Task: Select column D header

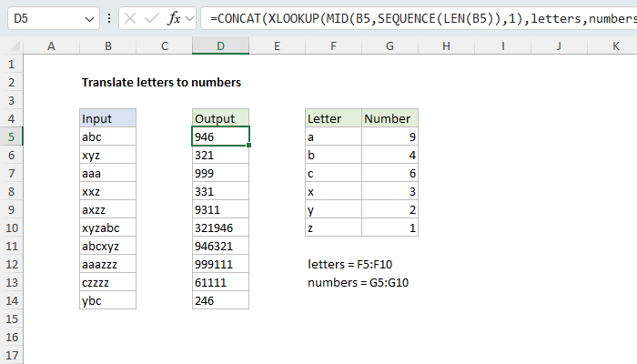Action: (x=220, y=45)
